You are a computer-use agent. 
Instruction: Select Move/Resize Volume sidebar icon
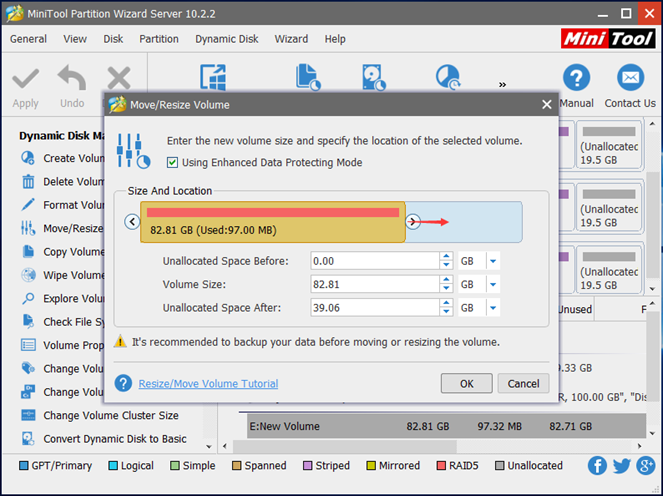28,228
